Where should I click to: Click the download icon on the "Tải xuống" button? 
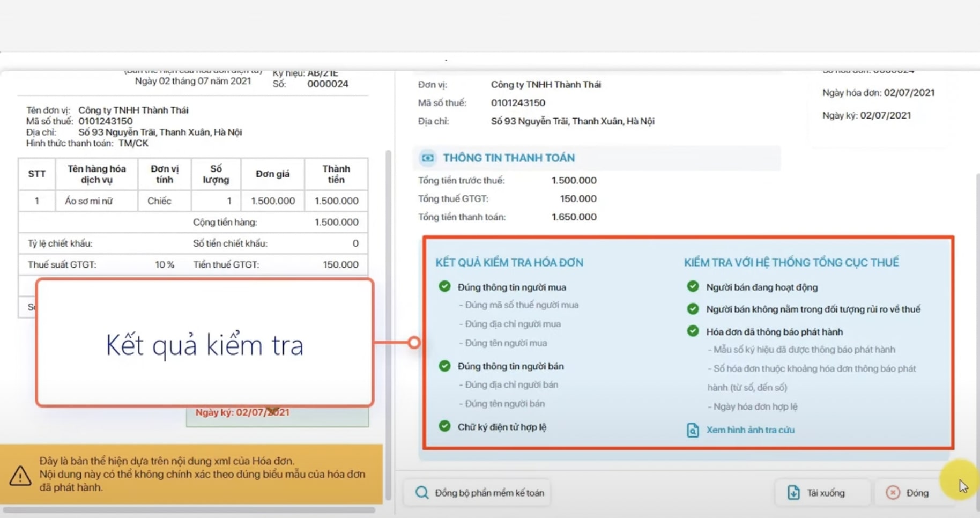tap(793, 492)
